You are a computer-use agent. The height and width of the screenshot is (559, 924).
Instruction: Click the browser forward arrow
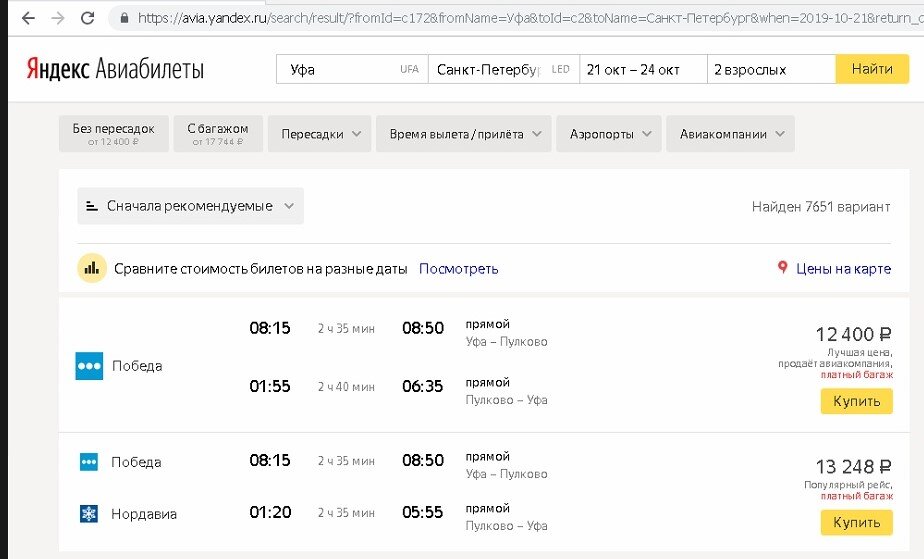(57, 18)
